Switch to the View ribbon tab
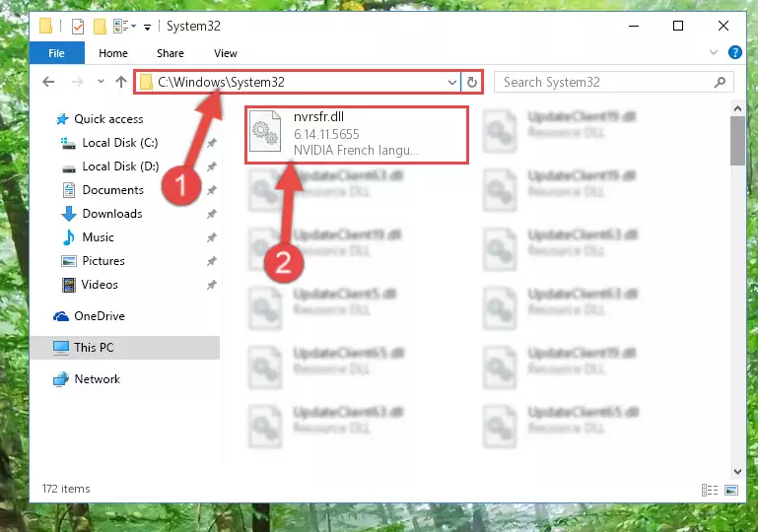This screenshot has height=532, width=758. click(226, 53)
